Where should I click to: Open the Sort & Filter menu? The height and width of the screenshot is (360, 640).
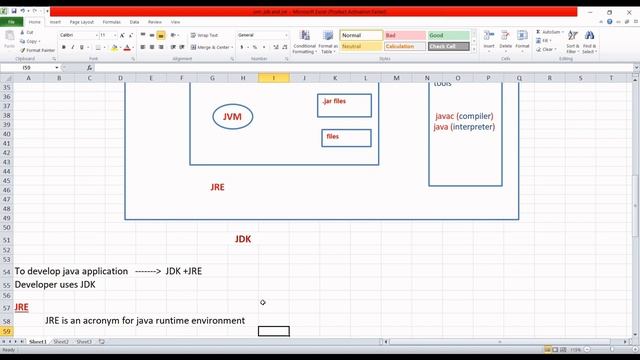coord(573,42)
